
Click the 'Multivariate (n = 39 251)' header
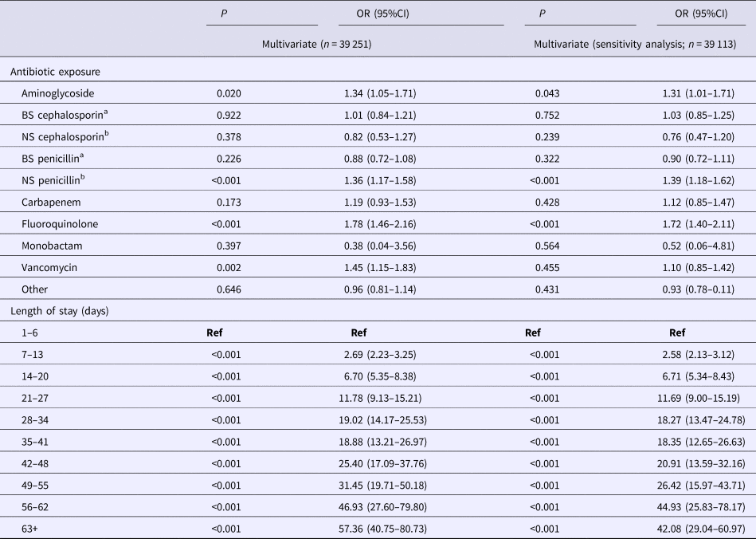pyautogui.click(x=316, y=43)
